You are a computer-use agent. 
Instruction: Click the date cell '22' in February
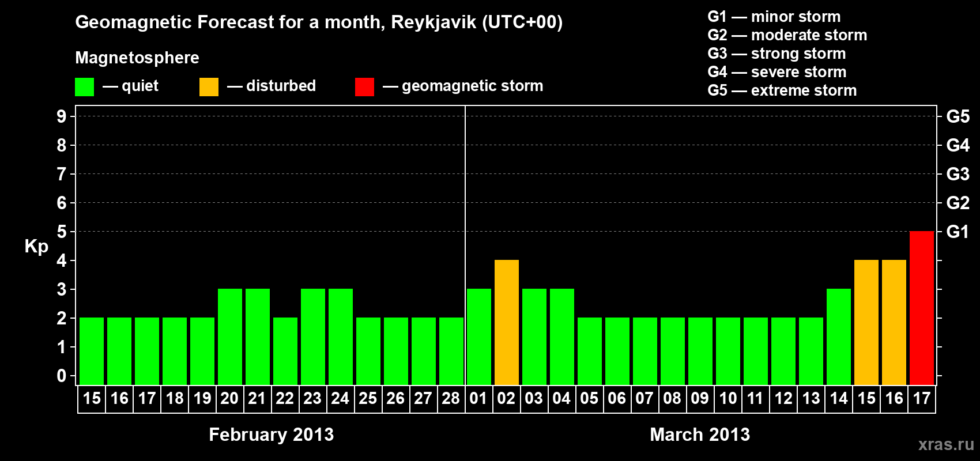285,399
